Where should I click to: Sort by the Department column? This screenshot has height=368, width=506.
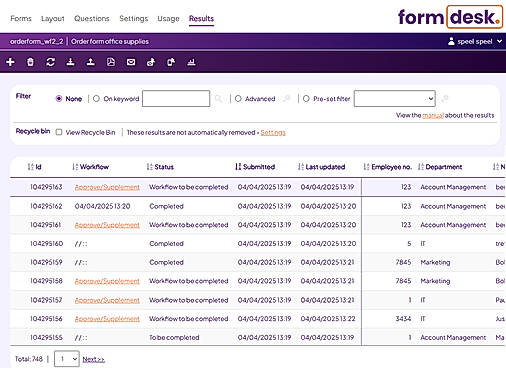(440, 167)
